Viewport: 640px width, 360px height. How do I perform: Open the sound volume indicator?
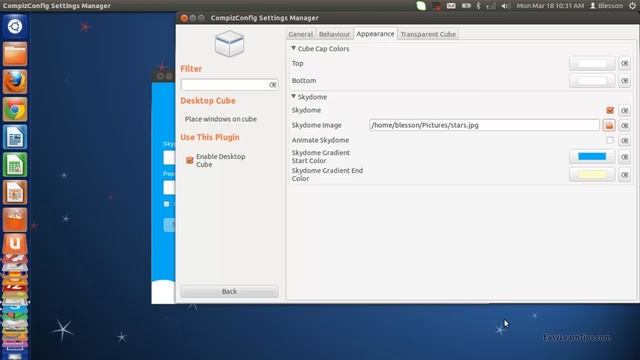(x=505, y=6)
